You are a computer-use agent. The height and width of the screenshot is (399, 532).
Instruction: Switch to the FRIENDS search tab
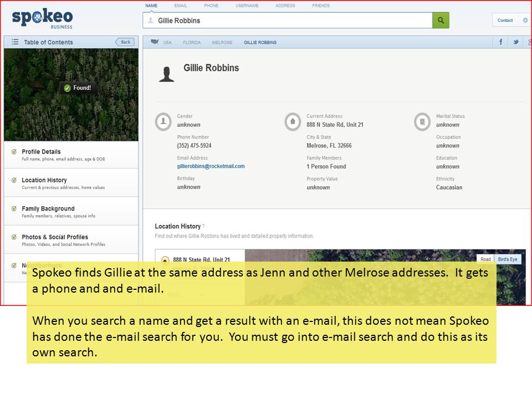pos(321,6)
